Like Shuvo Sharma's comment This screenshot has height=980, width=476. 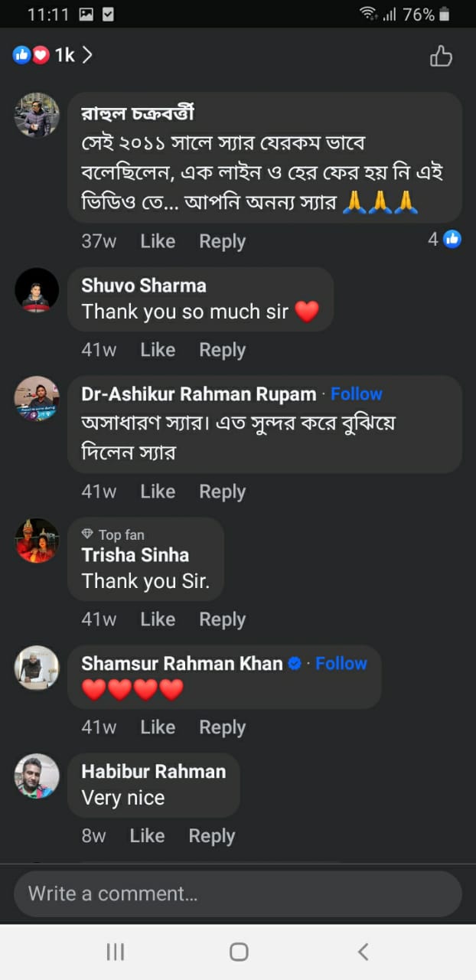click(x=158, y=350)
